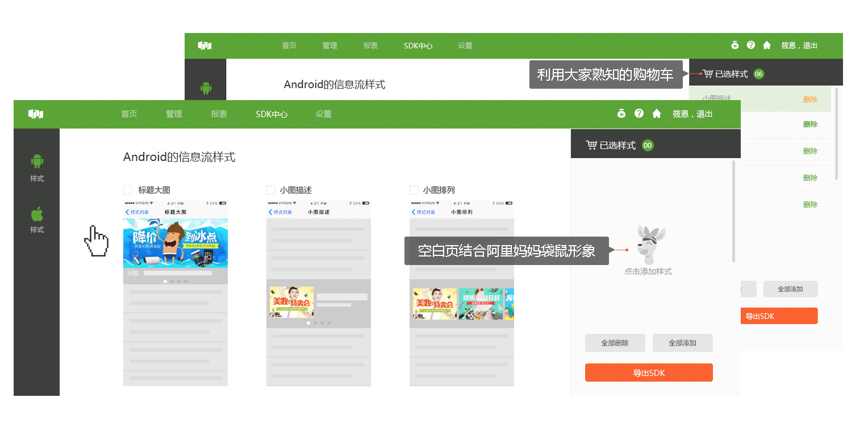Click the 全部删除 button
The height and width of the screenshot is (422, 868).
coord(615,343)
